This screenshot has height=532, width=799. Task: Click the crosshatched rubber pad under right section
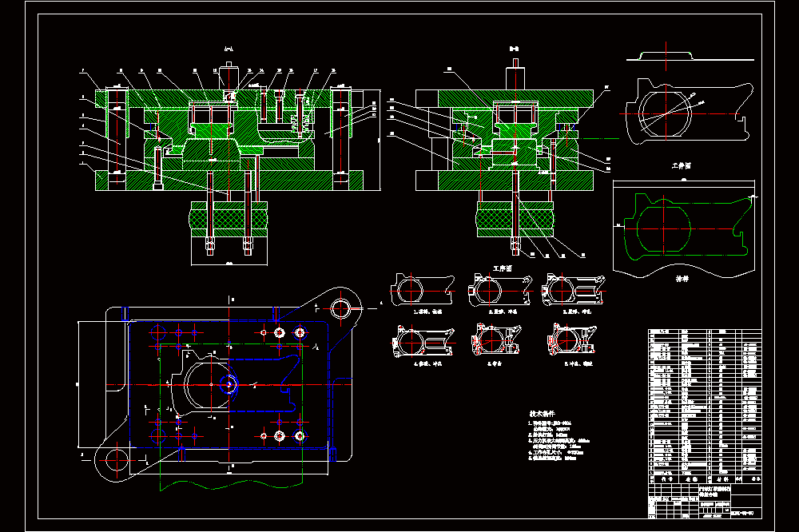[515, 219]
